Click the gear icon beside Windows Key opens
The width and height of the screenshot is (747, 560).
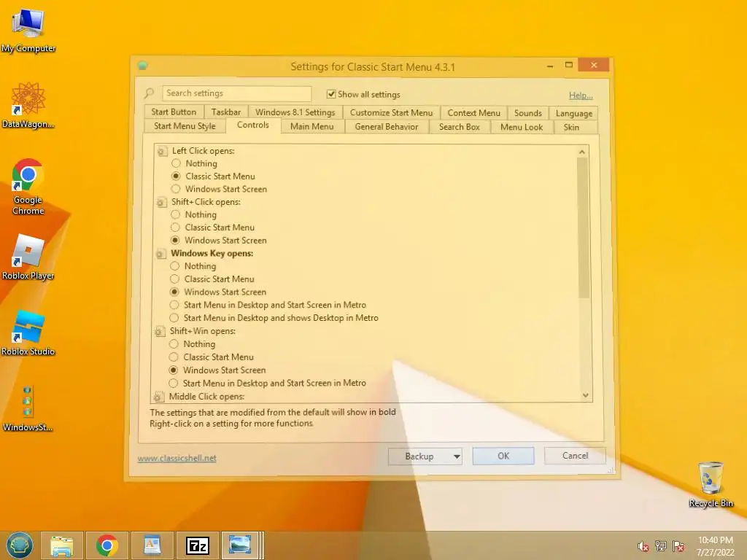(161, 254)
